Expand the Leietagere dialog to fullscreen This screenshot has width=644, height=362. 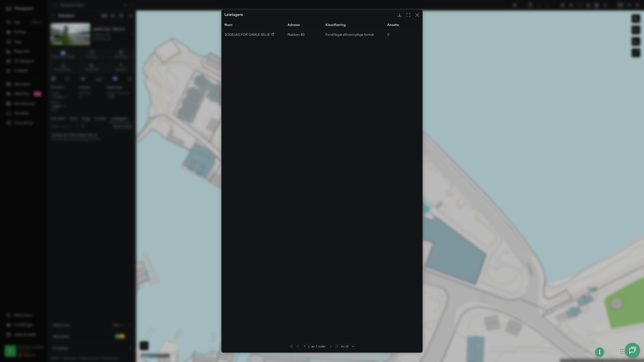[x=408, y=15]
